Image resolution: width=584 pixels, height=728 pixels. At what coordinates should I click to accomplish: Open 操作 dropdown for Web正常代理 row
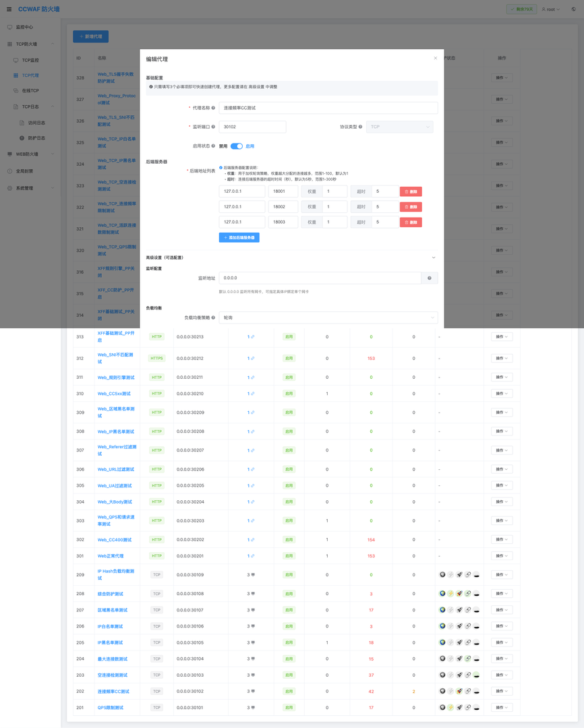point(502,555)
